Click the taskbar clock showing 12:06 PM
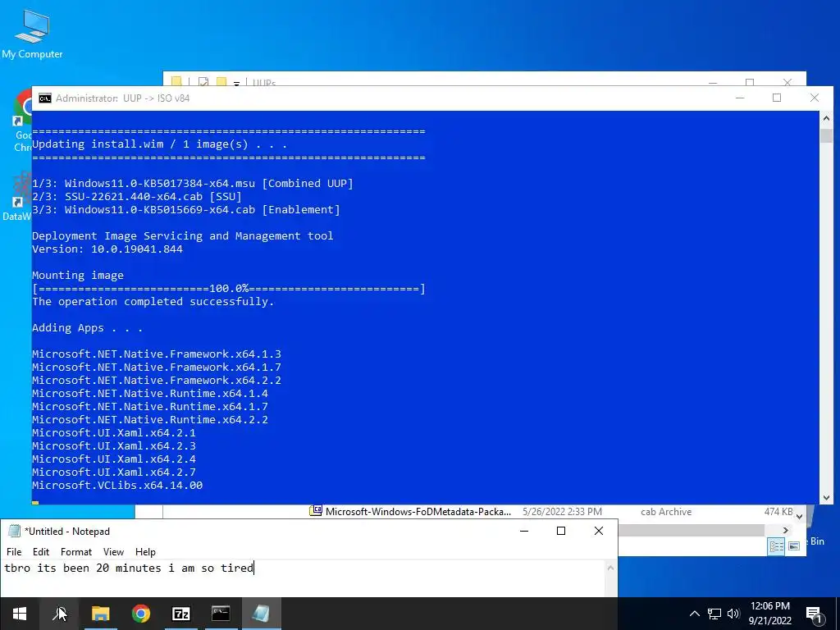Viewport: 840px width, 630px height. point(769,614)
